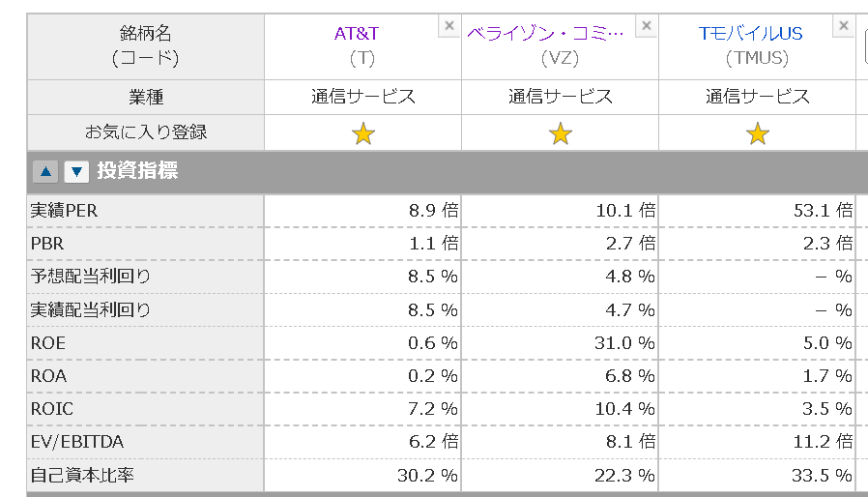Click the お気に入り登録 row label

pyautogui.click(x=147, y=132)
